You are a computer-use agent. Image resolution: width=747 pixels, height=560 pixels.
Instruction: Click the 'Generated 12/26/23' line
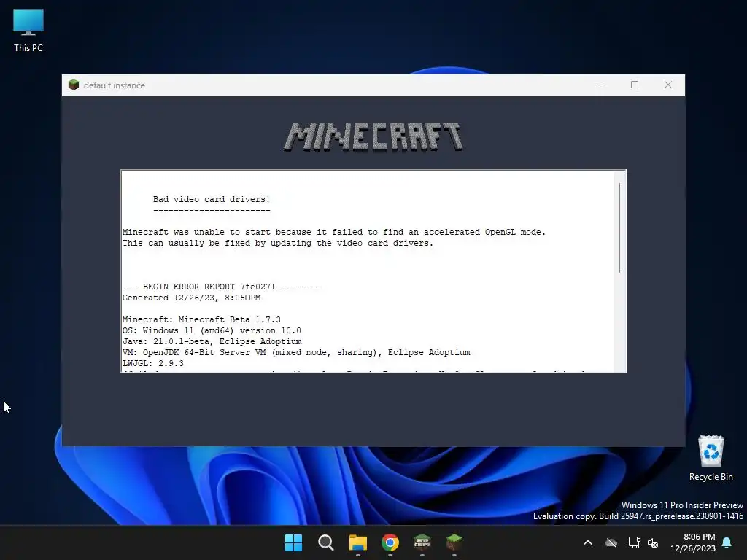click(192, 297)
